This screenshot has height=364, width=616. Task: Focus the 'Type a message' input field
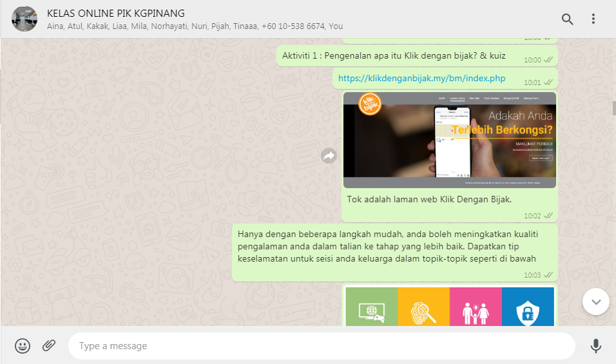coord(322,346)
